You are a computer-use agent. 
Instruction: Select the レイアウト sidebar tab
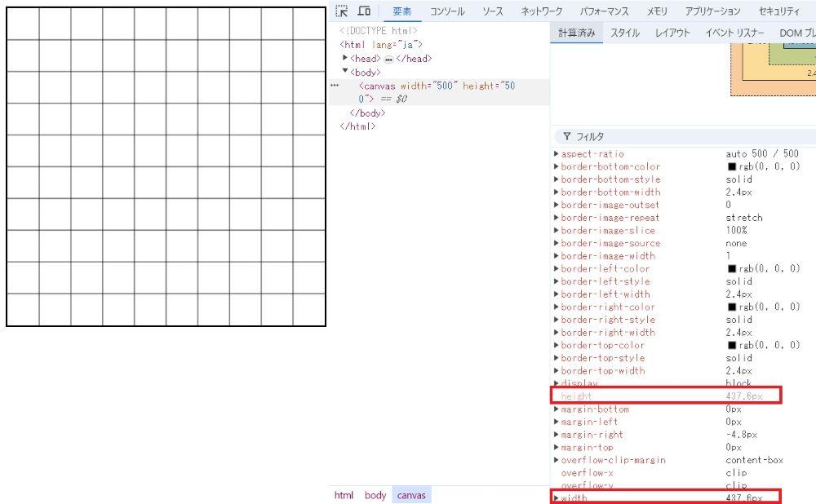[x=672, y=33]
